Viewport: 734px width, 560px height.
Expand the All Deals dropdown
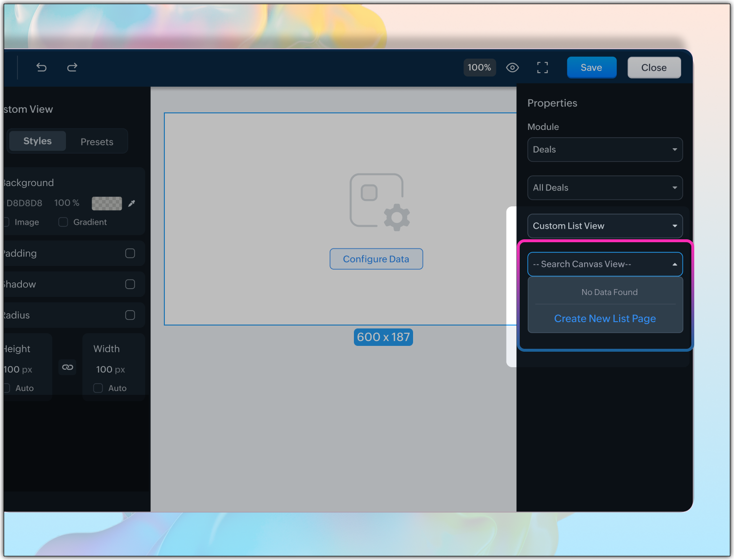point(605,188)
